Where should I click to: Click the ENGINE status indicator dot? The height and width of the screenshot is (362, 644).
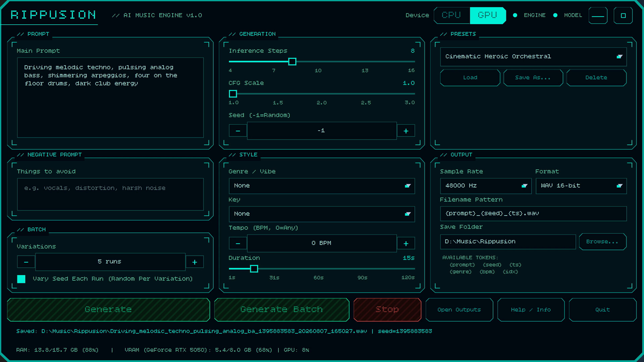[x=515, y=15]
